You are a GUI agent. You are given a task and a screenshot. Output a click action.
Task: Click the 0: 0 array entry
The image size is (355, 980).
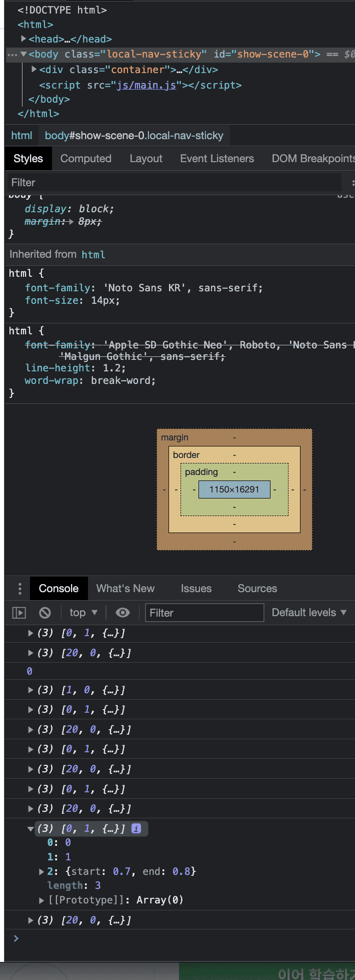[x=59, y=842]
